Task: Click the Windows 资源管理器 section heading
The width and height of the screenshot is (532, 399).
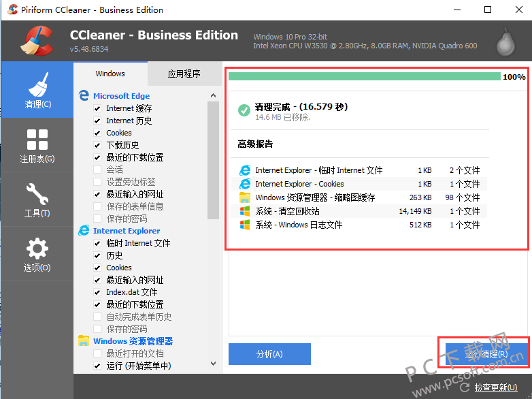Action: pos(133,341)
